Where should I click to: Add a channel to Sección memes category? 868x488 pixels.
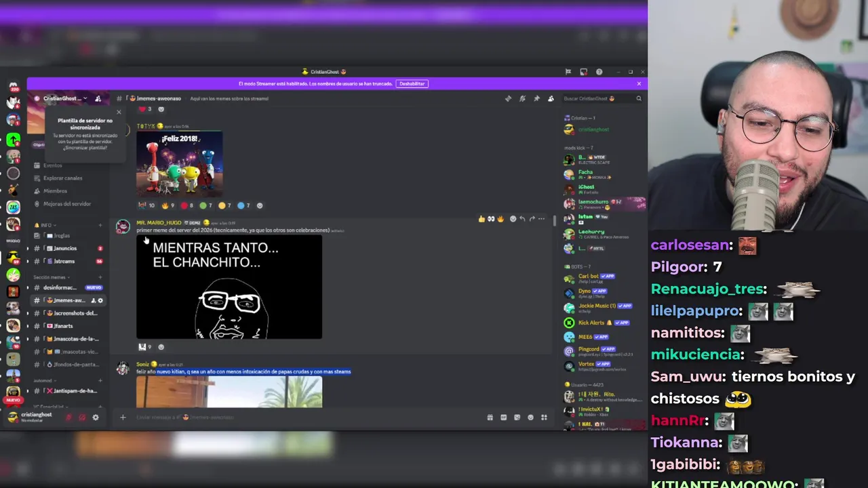(x=100, y=277)
